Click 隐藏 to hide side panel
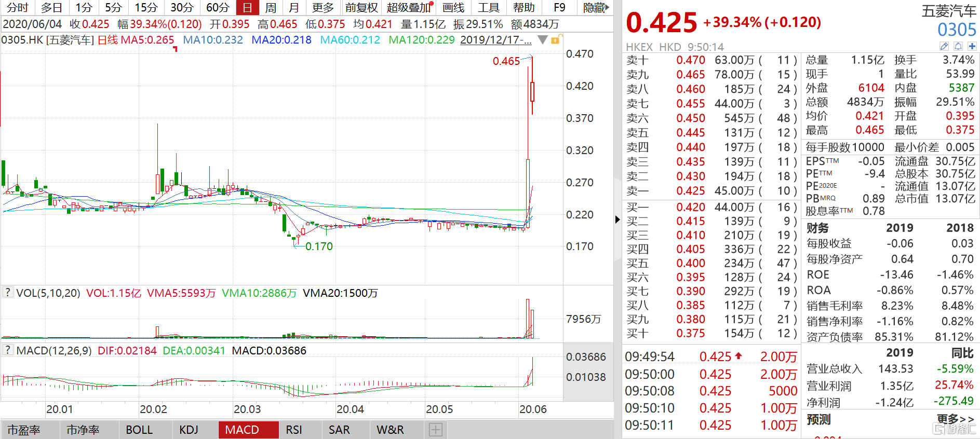The width and height of the screenshot is (980, 439). click(x=595, y=7)
